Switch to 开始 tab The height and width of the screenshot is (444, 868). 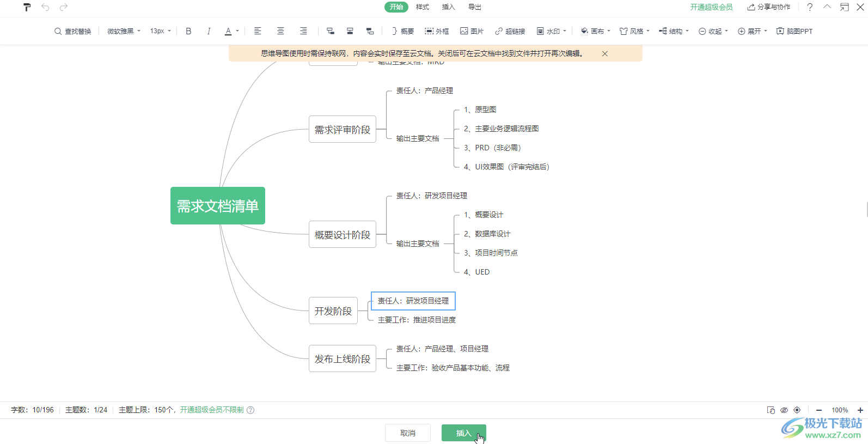(396, 7)
